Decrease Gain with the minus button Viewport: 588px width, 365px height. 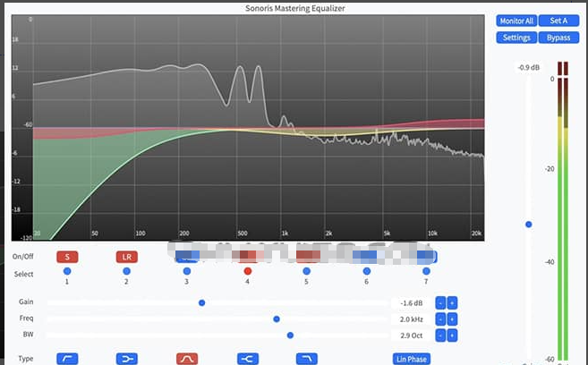[440, 302]
